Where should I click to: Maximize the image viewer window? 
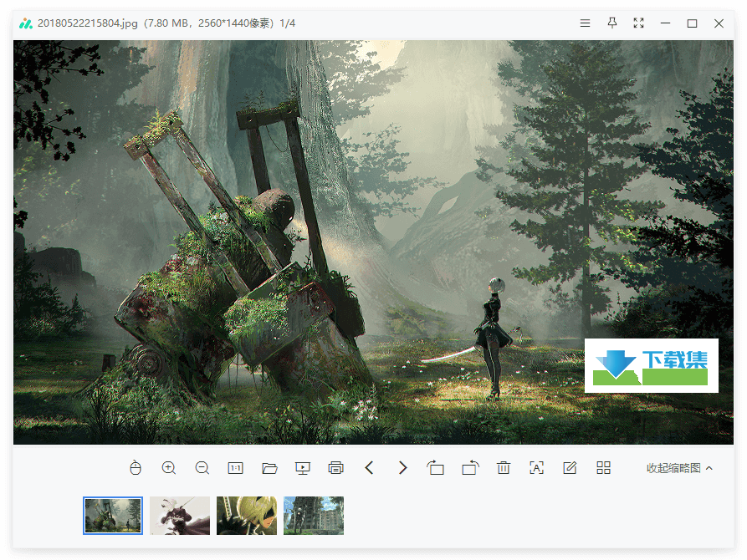[693, 23]
